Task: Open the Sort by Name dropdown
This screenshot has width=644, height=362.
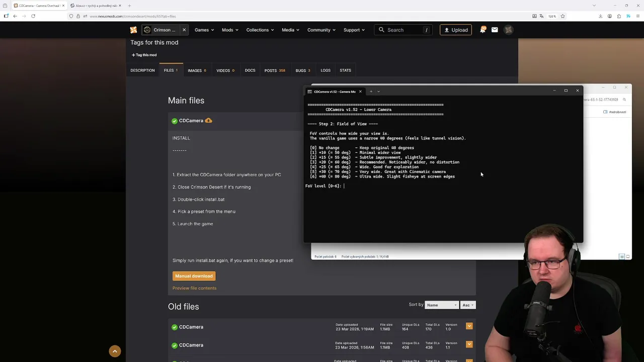Action: tap(442, 305)
